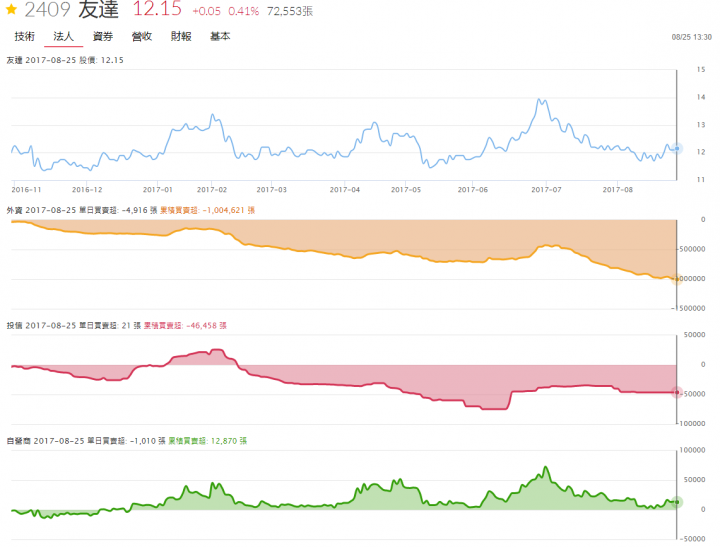Click the 2016-12 axis label

tap(87, 190)
